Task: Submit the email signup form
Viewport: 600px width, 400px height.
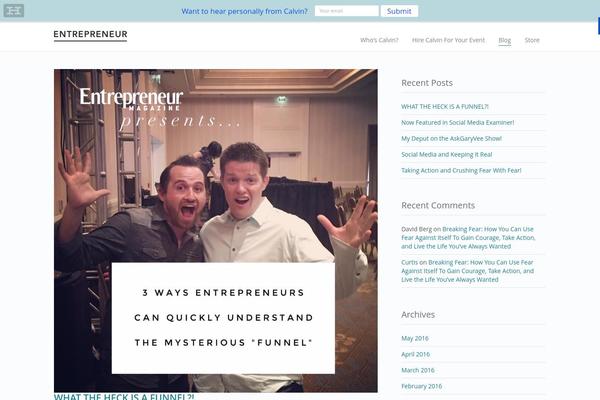Action: [399, 11]
